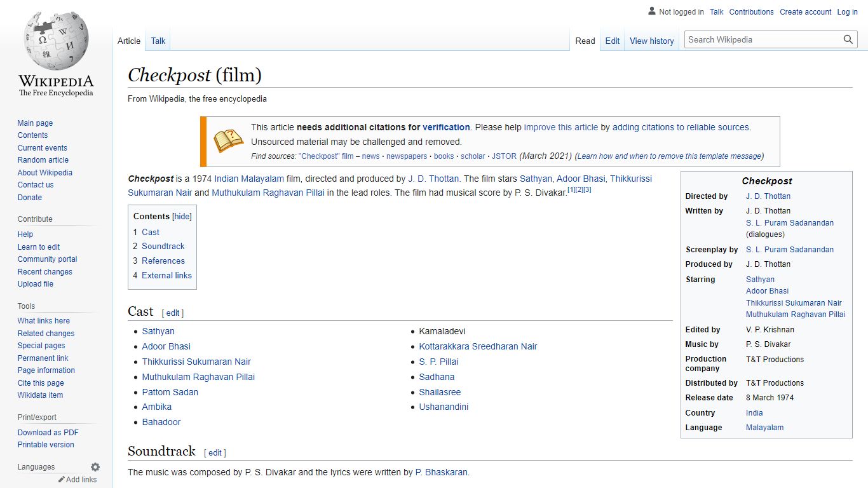Open Bahadoor cast link
The width and height of the screenshot is (868, 488).
[x=161, y=422]
